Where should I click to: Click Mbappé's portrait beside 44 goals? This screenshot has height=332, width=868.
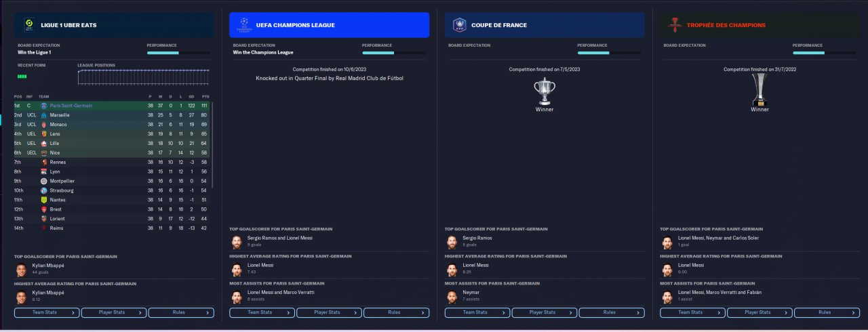point(21,269)
